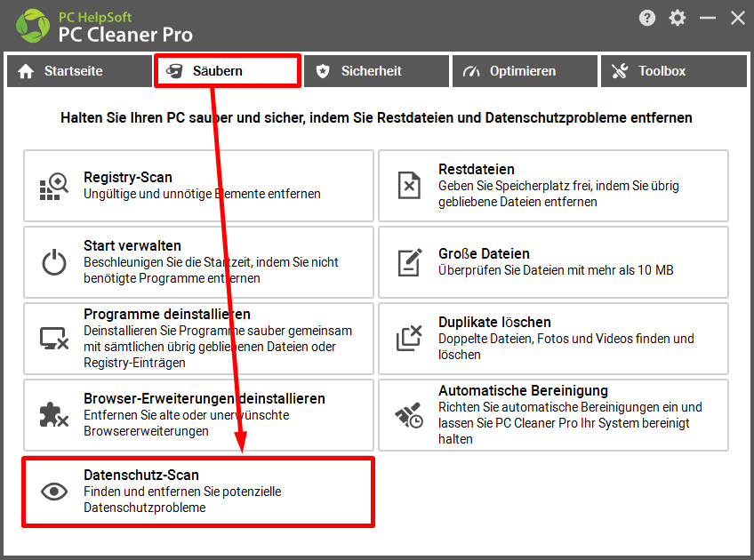Open Start verwalten heading
This screenshot has width=754, height=560.
tap(132, 245)
